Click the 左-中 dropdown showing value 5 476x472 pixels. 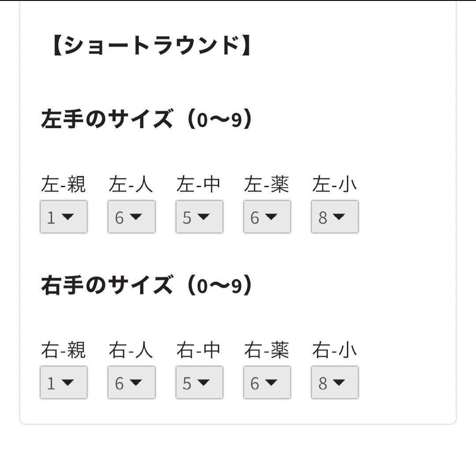pos(199,216)
